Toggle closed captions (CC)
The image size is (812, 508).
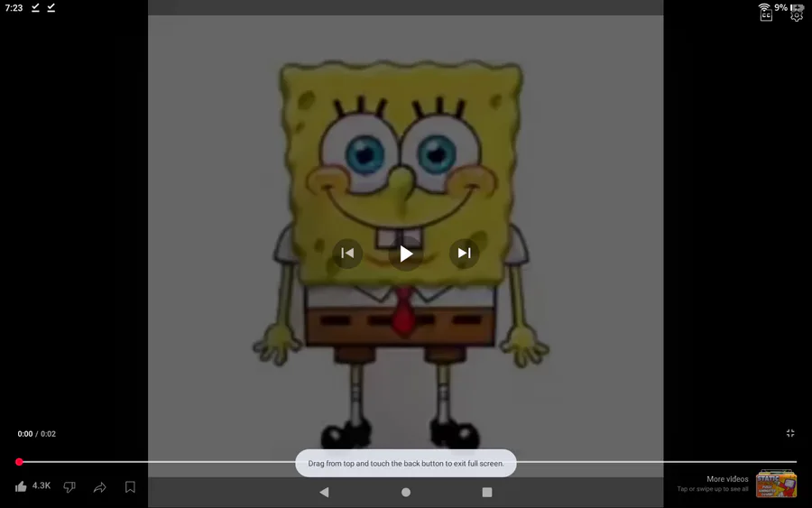[x=766, y=15]
